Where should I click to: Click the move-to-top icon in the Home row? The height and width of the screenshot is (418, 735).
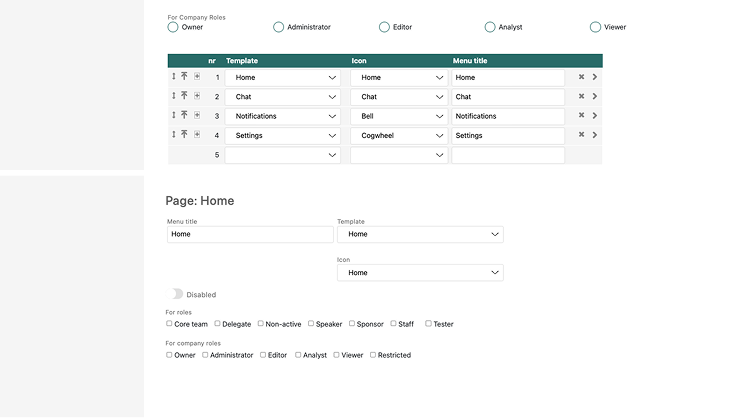(x=184, y=76)
